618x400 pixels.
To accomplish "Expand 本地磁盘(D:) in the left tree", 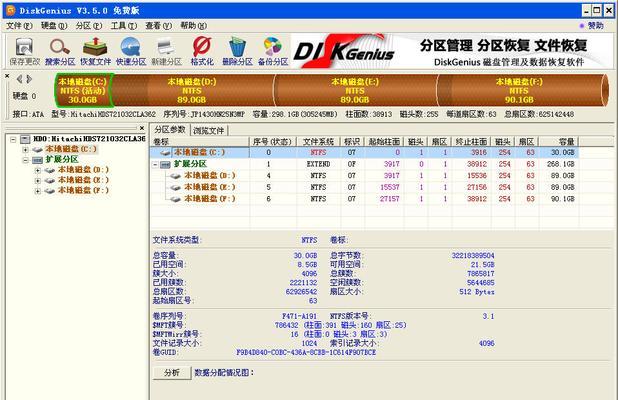I will pyautogui.click(x=38, y=170).
